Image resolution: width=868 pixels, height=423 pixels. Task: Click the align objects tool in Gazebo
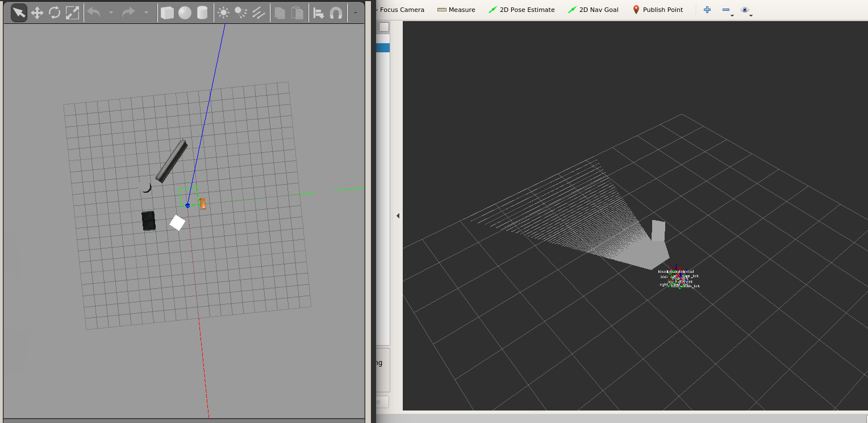tap(319, 13)
